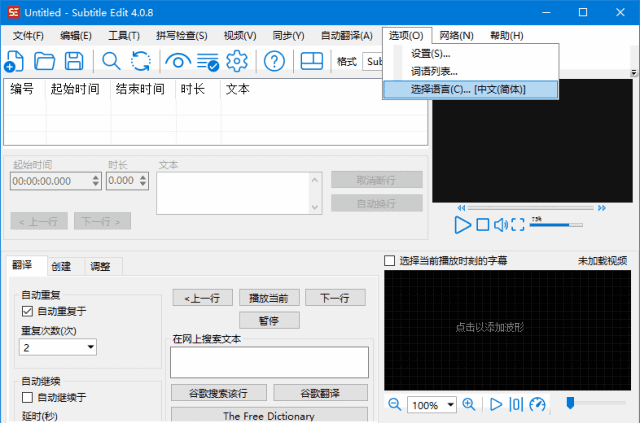Click 谷歌翻译 button

click(x=320, y=393)
